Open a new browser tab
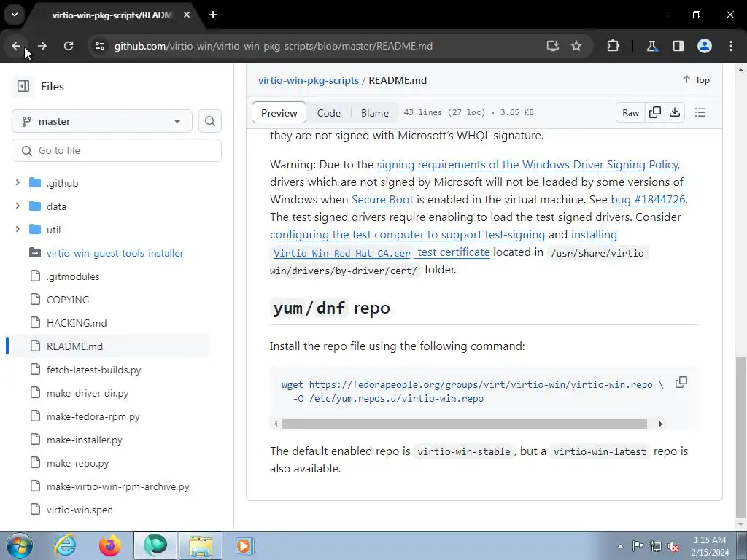 [x=213, y=15]
